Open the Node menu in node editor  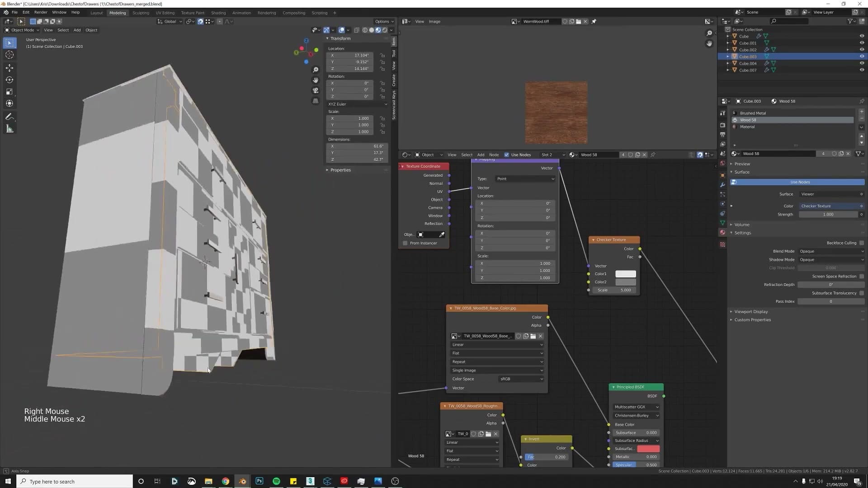click(494, 155)
